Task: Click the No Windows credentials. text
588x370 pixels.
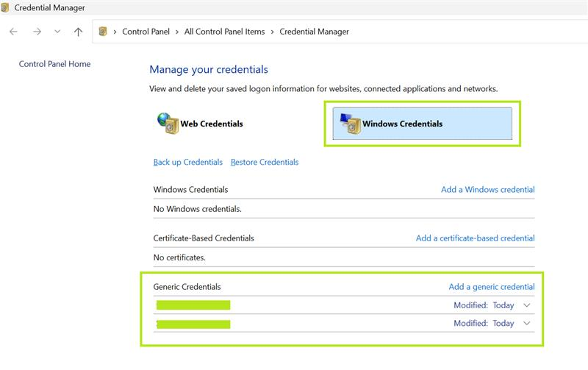Action: click(x=197, y=209)
